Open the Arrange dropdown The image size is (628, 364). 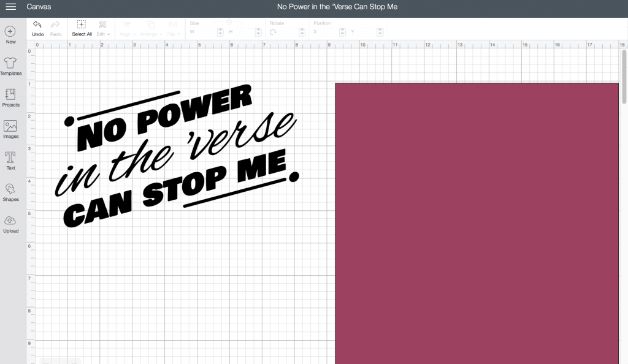pyautogui.click(x=151, y=29)
